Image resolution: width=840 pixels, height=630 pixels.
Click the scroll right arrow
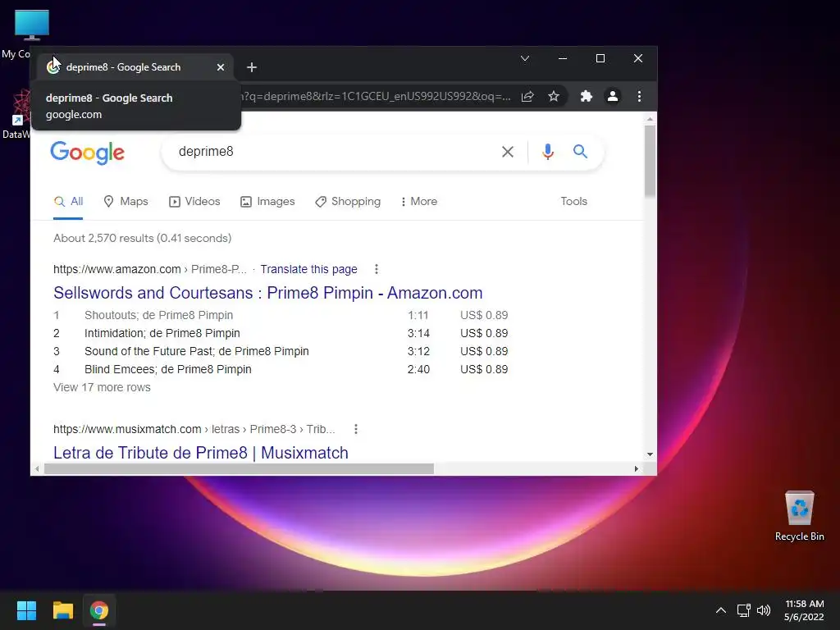click(636, 468)
